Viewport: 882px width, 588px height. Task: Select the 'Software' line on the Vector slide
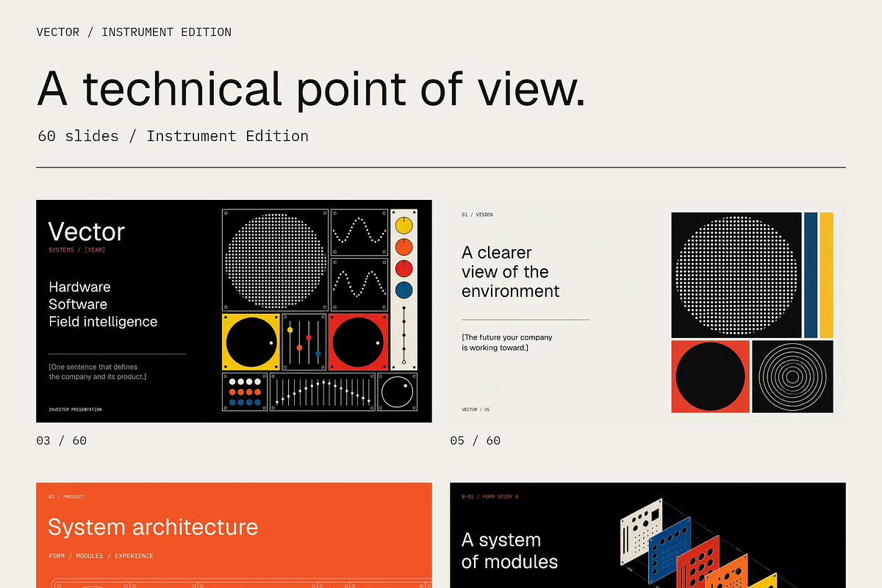pos(78,304)
